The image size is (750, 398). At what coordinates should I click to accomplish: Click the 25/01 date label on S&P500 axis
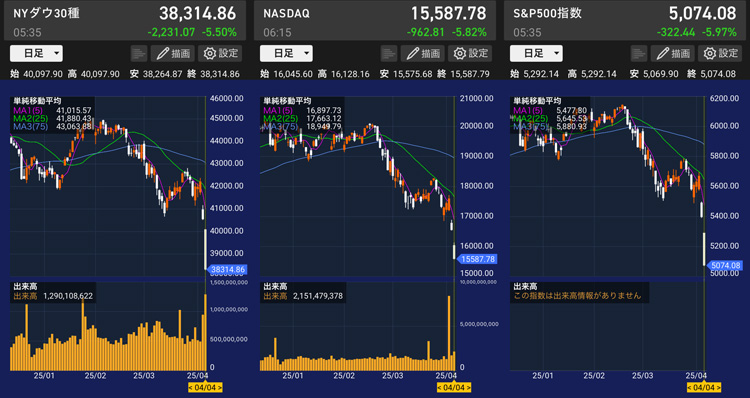542,376
